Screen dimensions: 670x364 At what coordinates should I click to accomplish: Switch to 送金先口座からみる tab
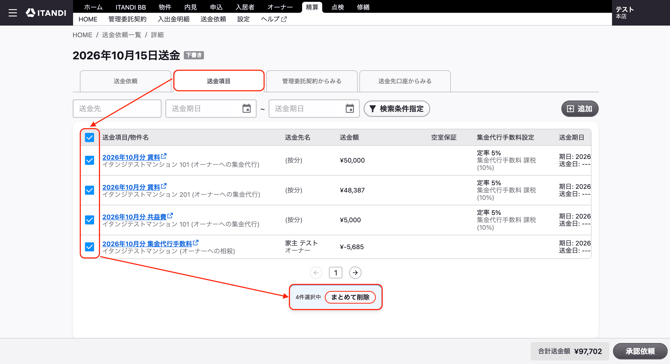pos(405,81)
